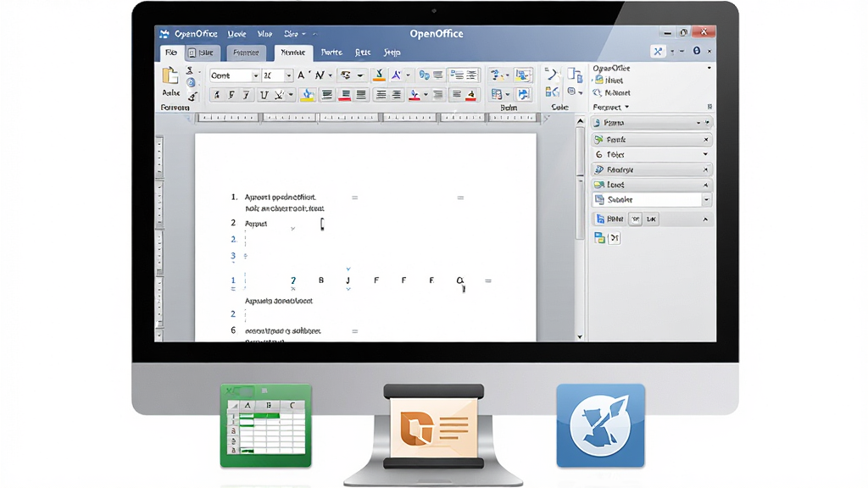The height and width of the screenshot is (488, 868).
Task: Click the vertical scrollbar thumb
Action: [580, 183]
